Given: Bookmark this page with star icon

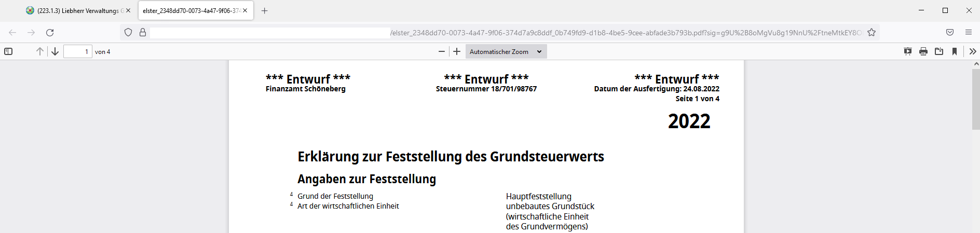Looking at the screenshot, I should click(872, 32).
